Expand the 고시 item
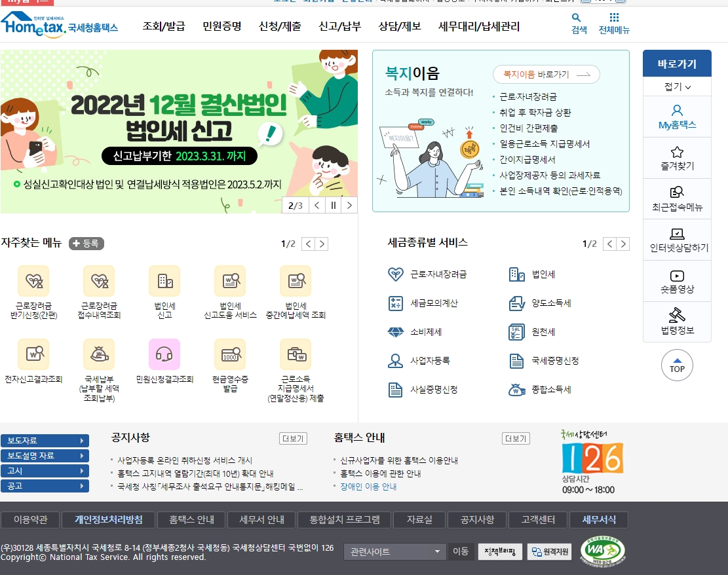This screenshot has height=575, width=728. pyautogui.click(x=45, y=471)
